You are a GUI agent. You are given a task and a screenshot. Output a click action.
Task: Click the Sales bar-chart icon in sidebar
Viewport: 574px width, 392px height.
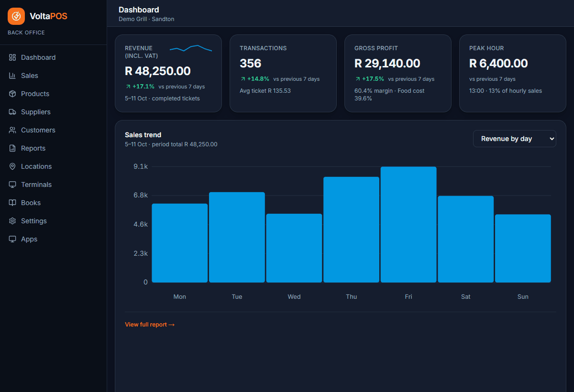coord(12,76)
